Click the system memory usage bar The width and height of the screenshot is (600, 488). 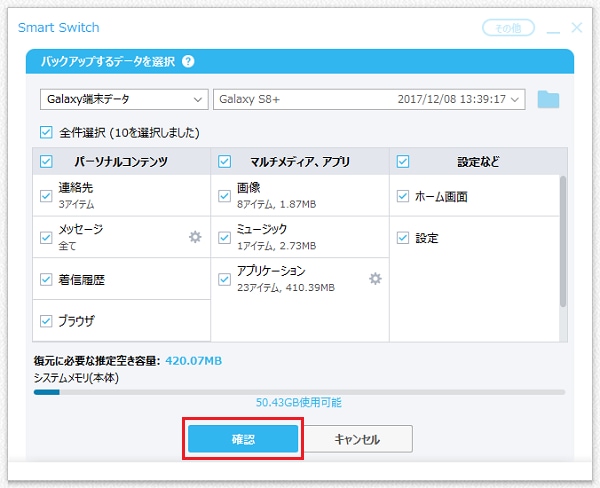tap(299, 392)
